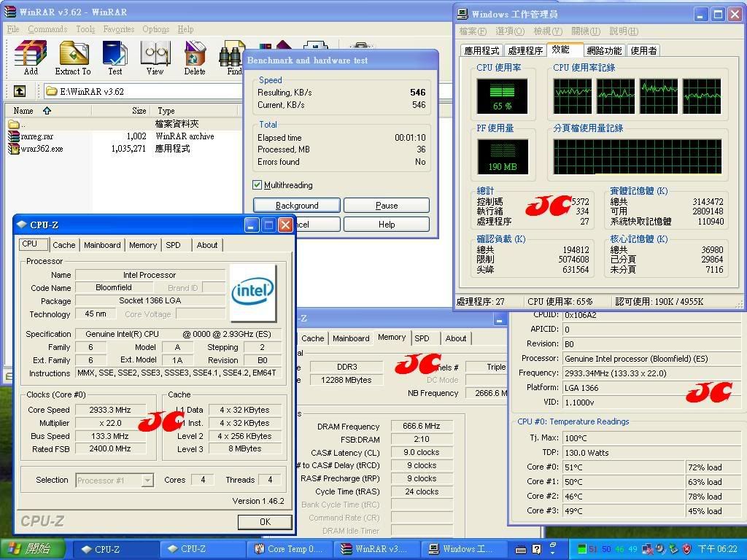
Task: Go up one folder in WinRAR
Action: [x=20, y=91]
